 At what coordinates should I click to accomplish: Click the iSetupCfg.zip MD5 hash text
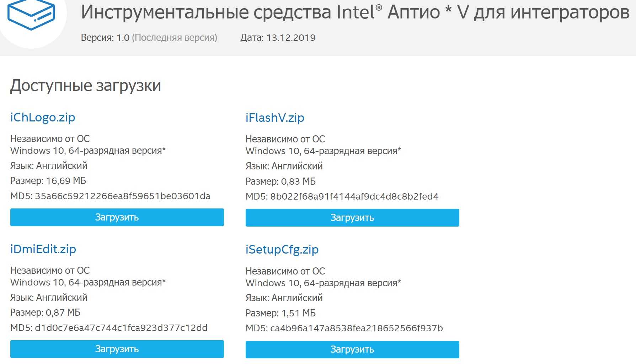coord(356,328)
